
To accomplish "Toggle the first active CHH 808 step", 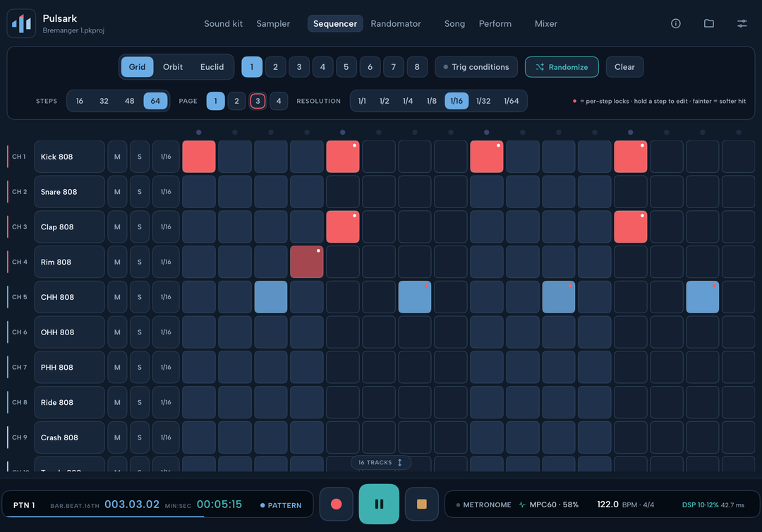I will (271, 297).
